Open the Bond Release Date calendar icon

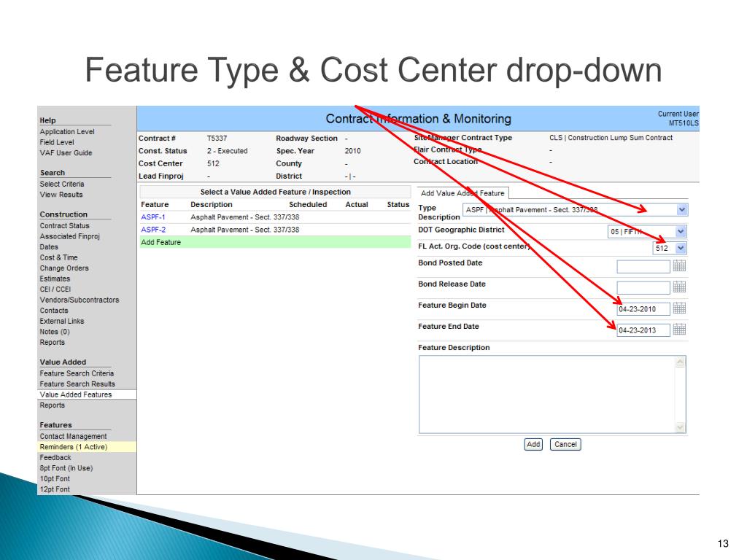coord(679,287)
